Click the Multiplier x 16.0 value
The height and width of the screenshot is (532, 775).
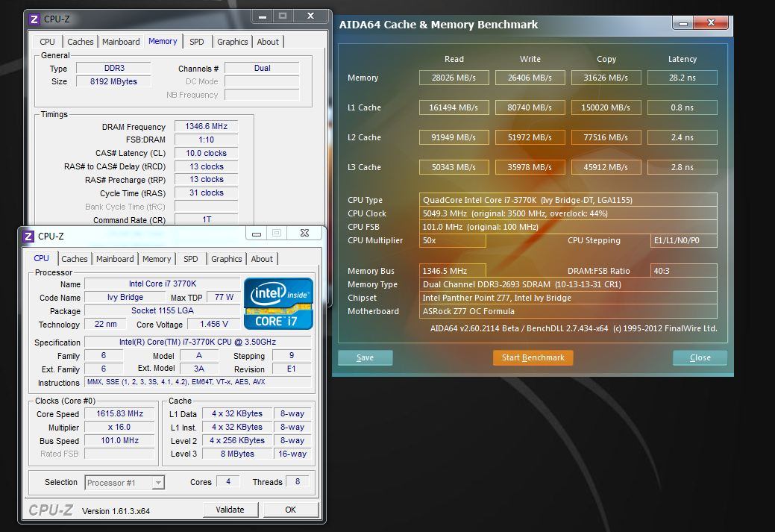coord(119,428)
